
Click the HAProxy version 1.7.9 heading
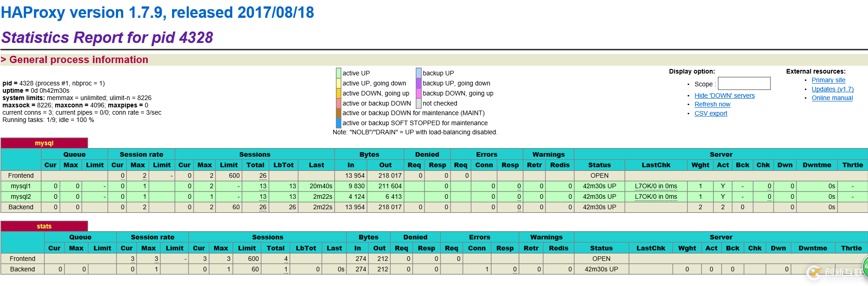157,12
